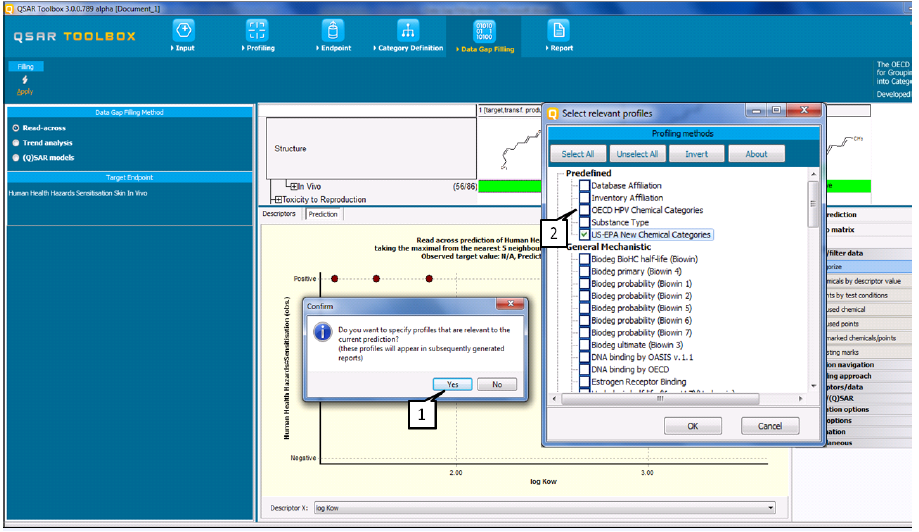This screenshot has height=532, width=919.
Task: Click the info icon in Confirm dialog
Action: [322, 332]
